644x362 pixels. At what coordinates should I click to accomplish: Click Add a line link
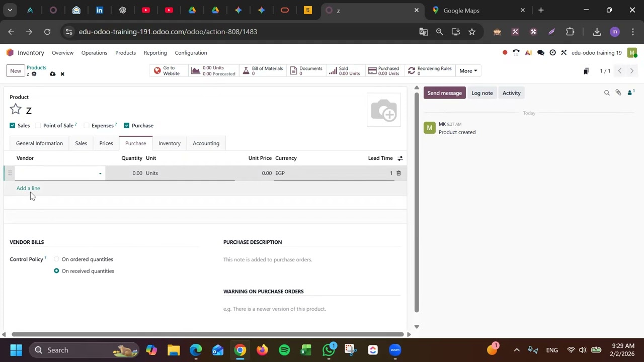point(28,188)
